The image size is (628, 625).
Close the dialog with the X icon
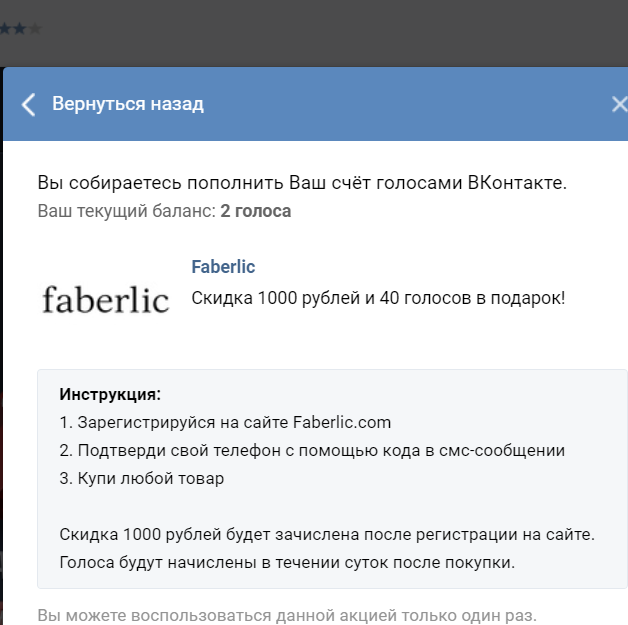click(620, 105)
